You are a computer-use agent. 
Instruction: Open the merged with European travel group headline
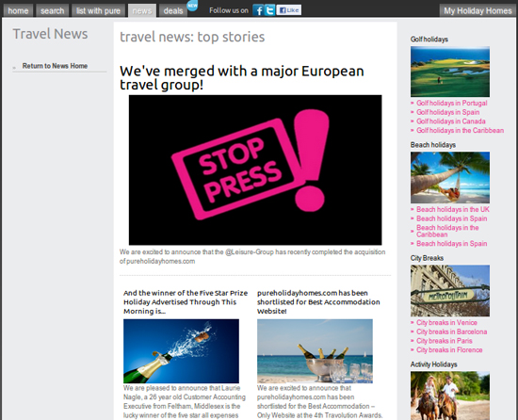[242, 78]
